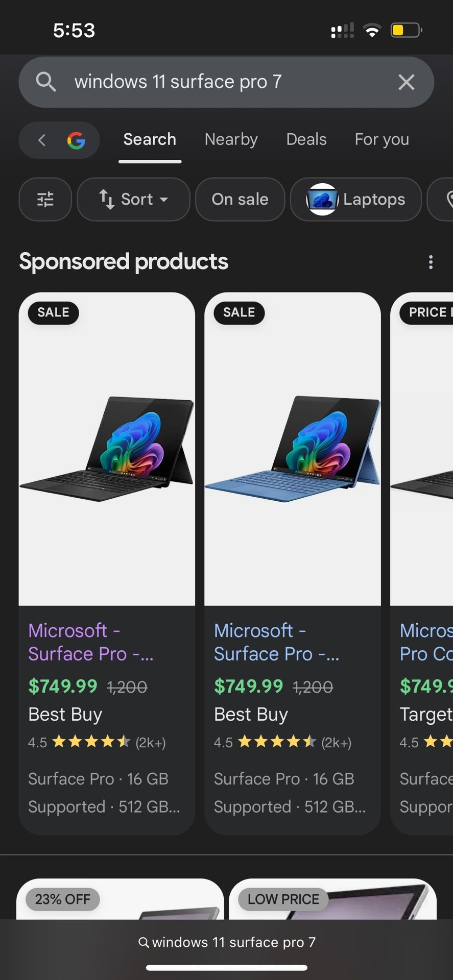Tap the magnifying glass search icon
The height and width of the screenshot is (980, 453).
[x=46, y=82]
